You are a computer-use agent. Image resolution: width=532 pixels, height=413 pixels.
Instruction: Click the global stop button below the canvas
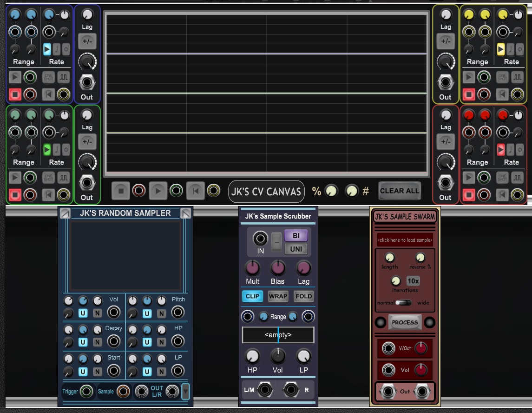(x=121, y=191)
